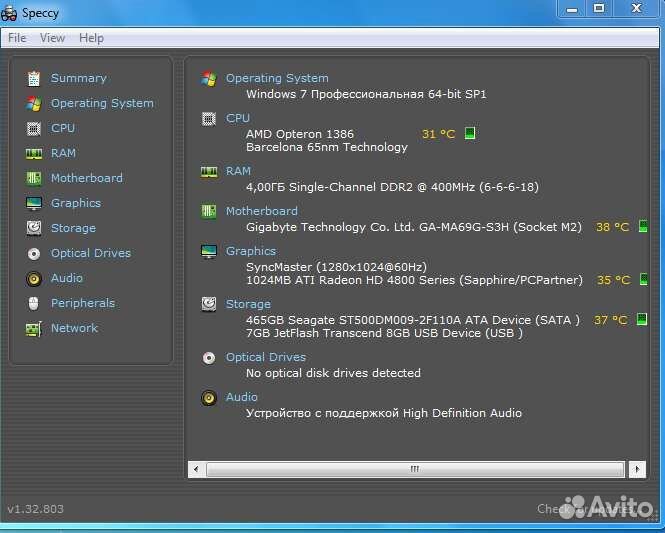Image resolution: width=665 pixels, height=533 pixels.
Task: Select Optical Drives in the sidebar
Action: [x=91, y=253]
